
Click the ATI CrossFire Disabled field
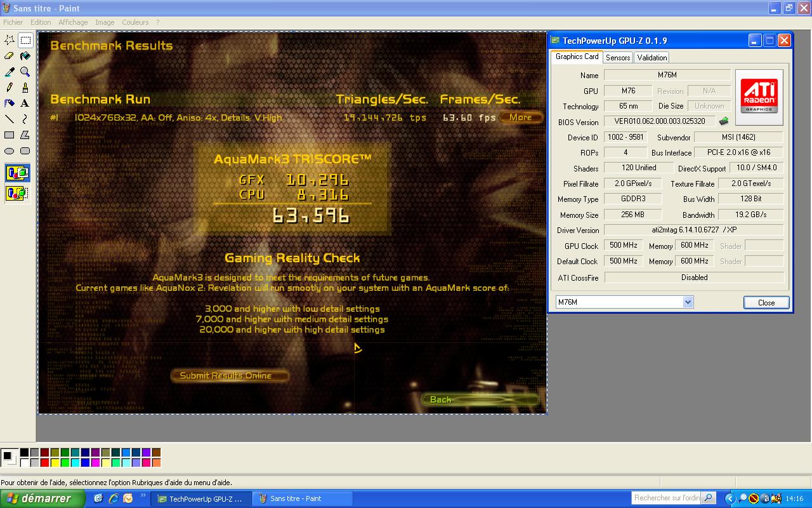(694, 277)
